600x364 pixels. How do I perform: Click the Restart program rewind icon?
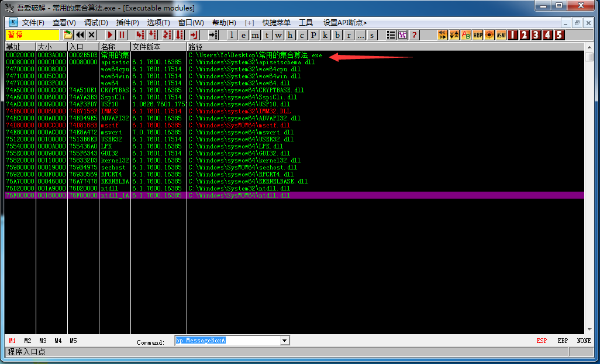click(80, 35)
